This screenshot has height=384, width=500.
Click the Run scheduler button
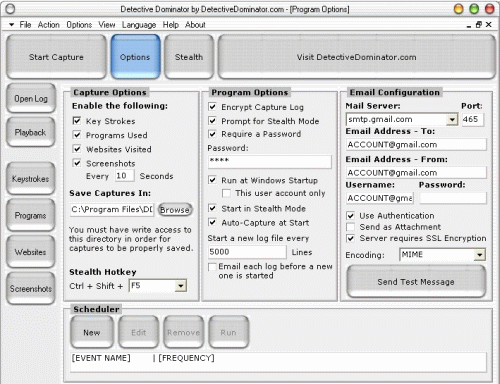coord(228,332)
